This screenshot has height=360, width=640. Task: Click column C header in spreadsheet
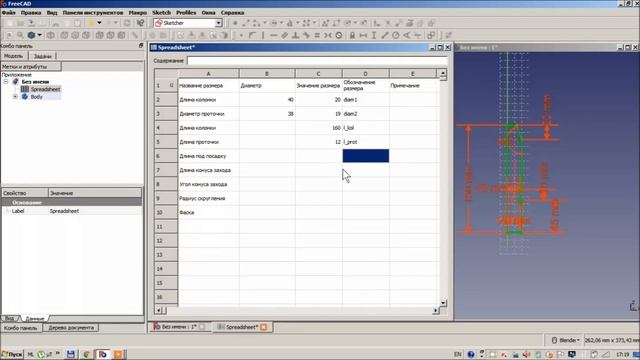pos(318,74)
